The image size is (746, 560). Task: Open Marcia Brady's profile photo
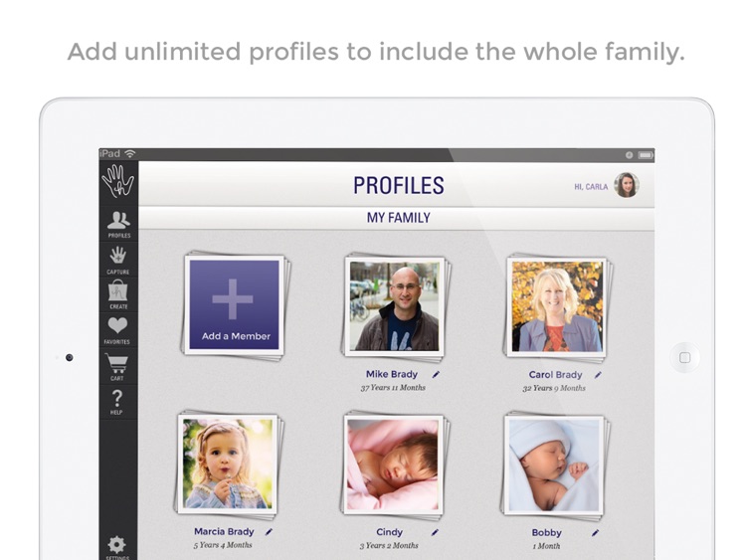pyautogui.click(x=228, y=464)
